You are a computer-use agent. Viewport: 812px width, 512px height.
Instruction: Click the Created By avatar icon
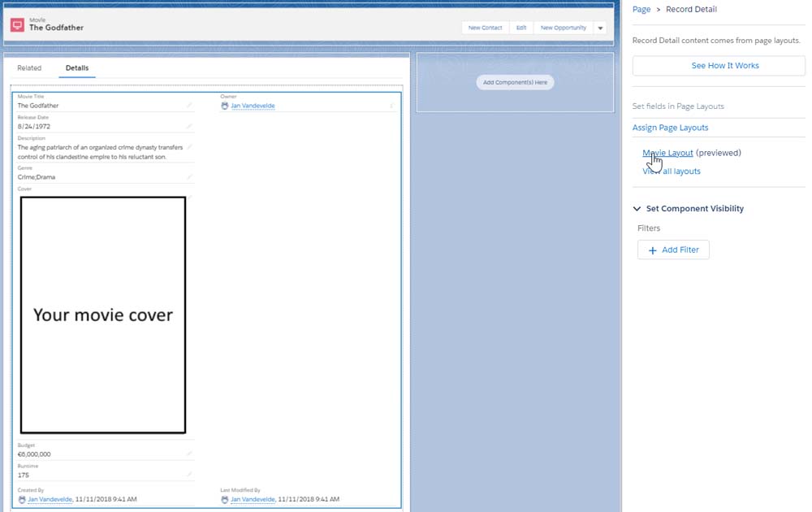[22, 500]
